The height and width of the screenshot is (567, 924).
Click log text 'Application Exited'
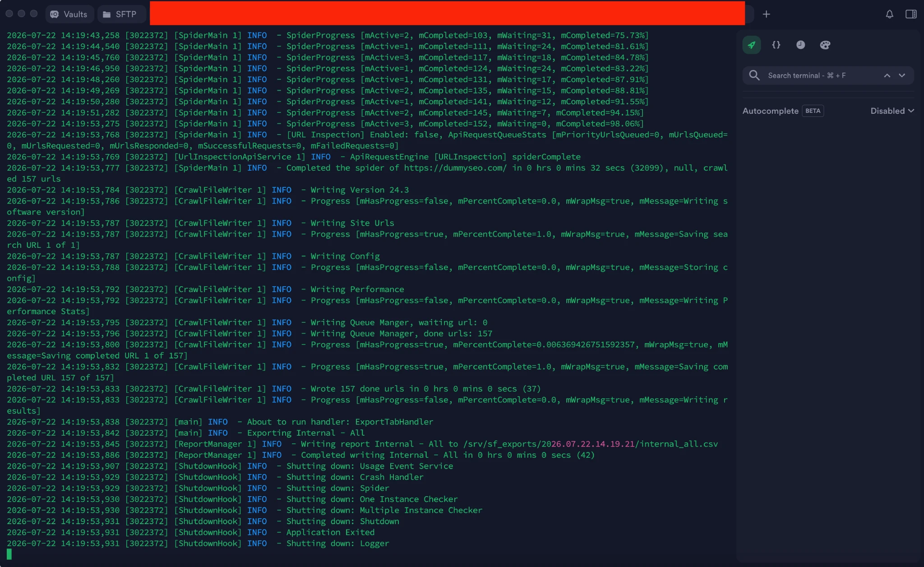pos(330,532)
